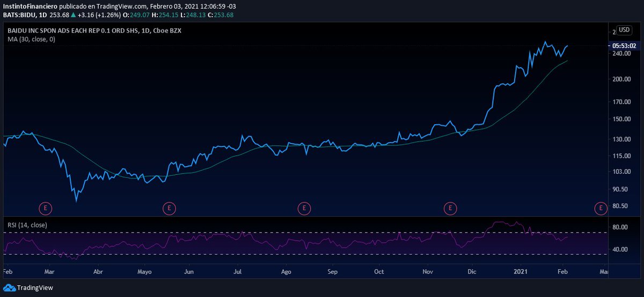Click the RSI 80.00 axis label
The image size is (644, 297).
(621, 227)
